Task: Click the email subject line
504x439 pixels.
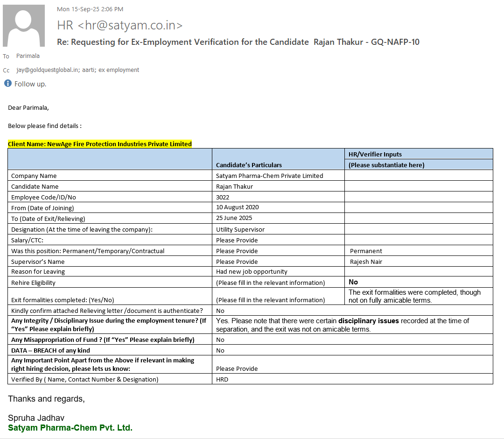Action: pyautogui.click(x=238, y=42)
